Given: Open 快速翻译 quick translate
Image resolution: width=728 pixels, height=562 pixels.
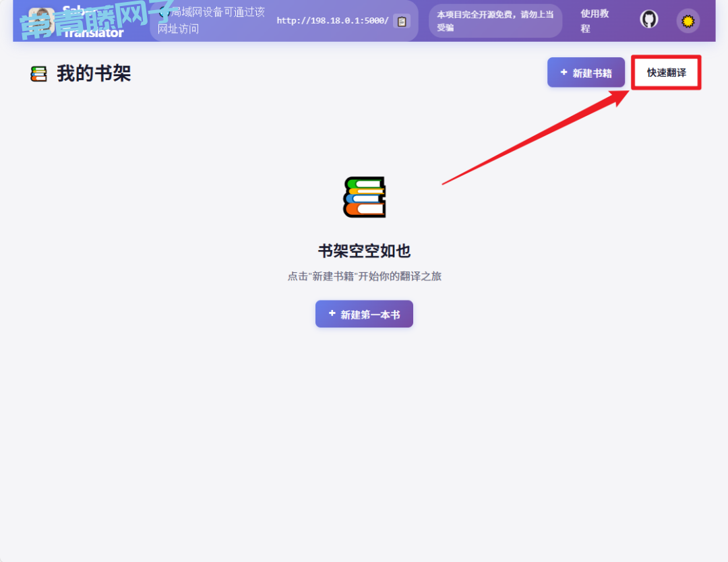Looking at the screenshot, I should click(x=666, y=73).
